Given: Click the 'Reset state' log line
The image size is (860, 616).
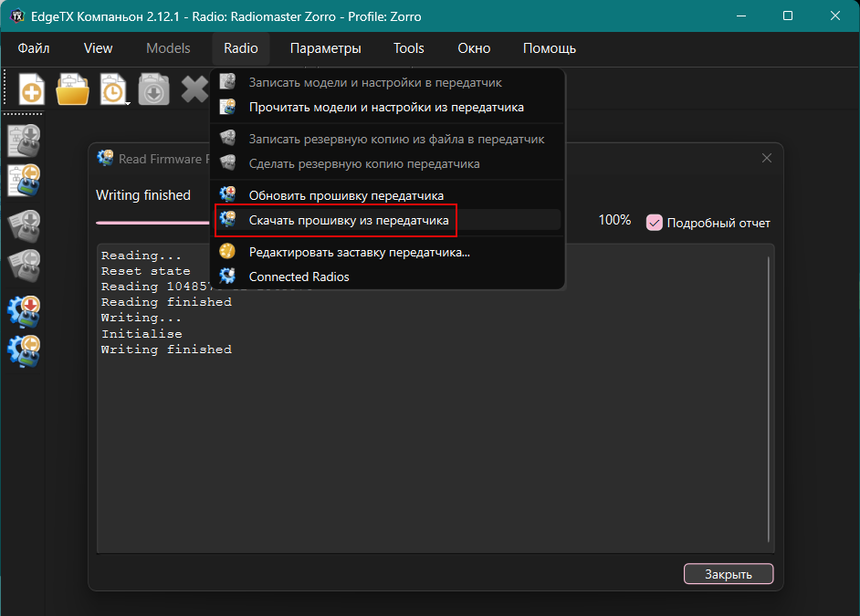Looking at the screenshot, I should 145,271.
